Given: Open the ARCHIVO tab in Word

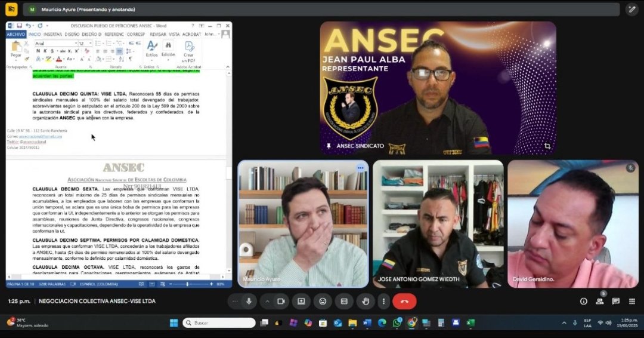Looking at the screenshot, I should (16, 35).
